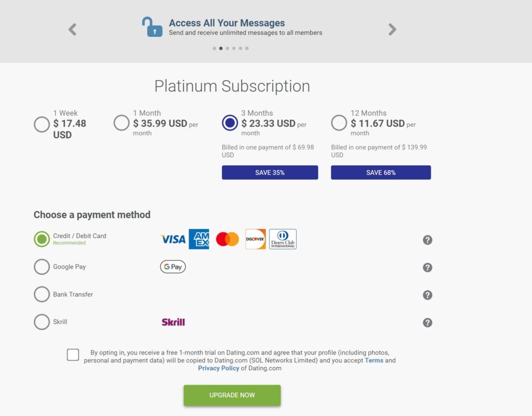Click the Discover card logo
The image size is (532, 416).
tap(255, 239)
